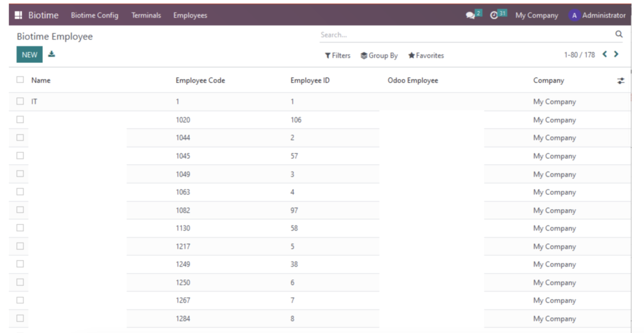
Task: Open the Favorites dropdown
Action: 426,55
